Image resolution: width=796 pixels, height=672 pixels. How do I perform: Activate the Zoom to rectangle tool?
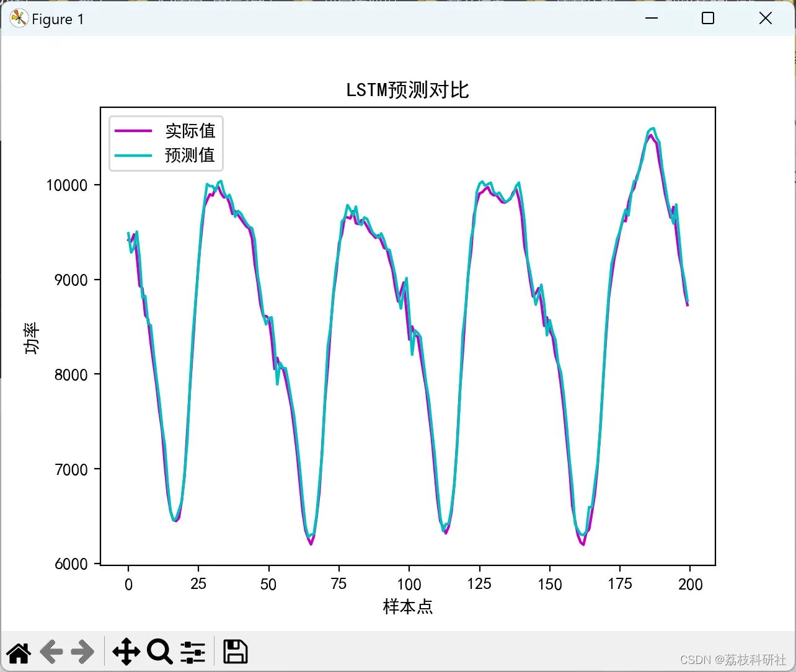pos(159,652)
